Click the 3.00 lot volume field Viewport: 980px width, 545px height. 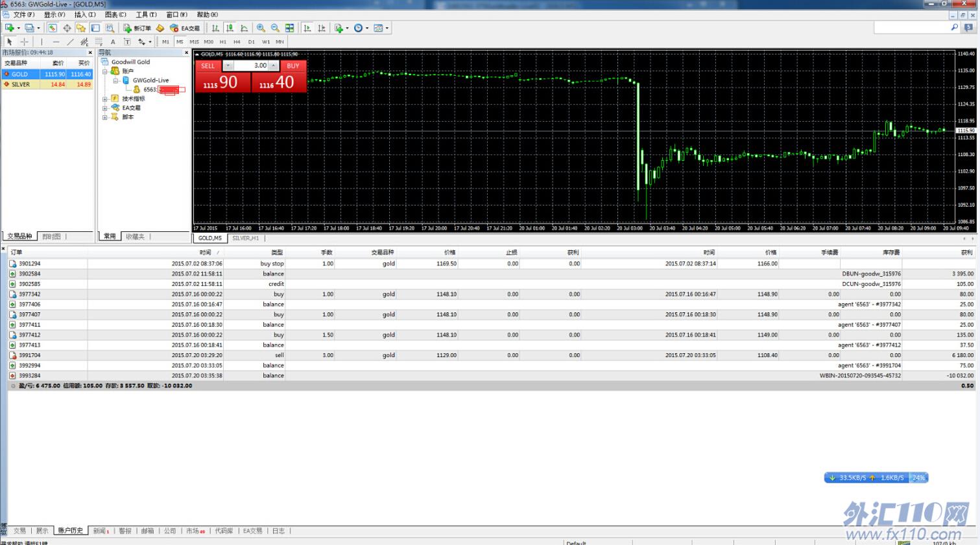(251, 65)
